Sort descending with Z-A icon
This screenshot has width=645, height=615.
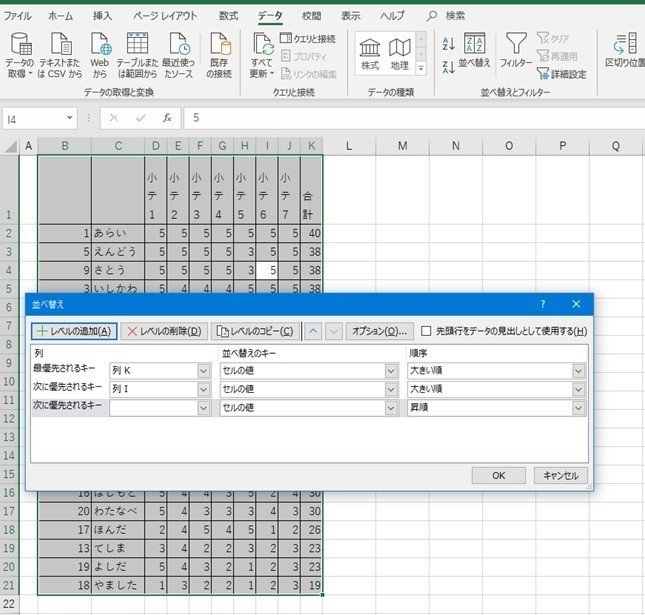[x=448, y=67]
